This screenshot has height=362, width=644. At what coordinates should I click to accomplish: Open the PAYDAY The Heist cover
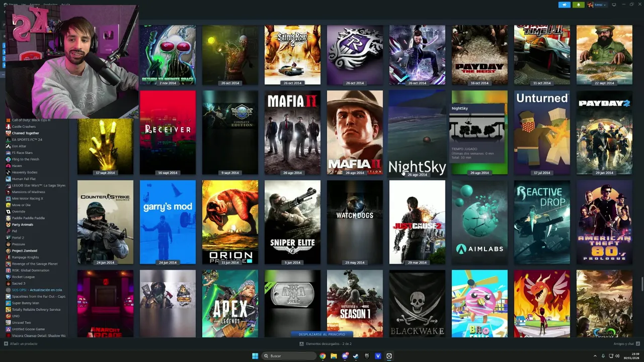[x=479, y=54]
